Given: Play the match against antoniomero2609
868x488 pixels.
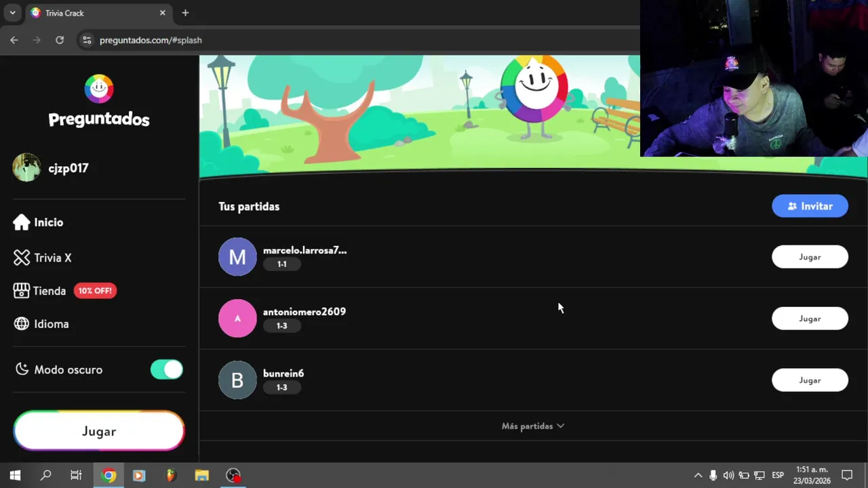Looking at the screenshot, I should [x=810, y=319].
